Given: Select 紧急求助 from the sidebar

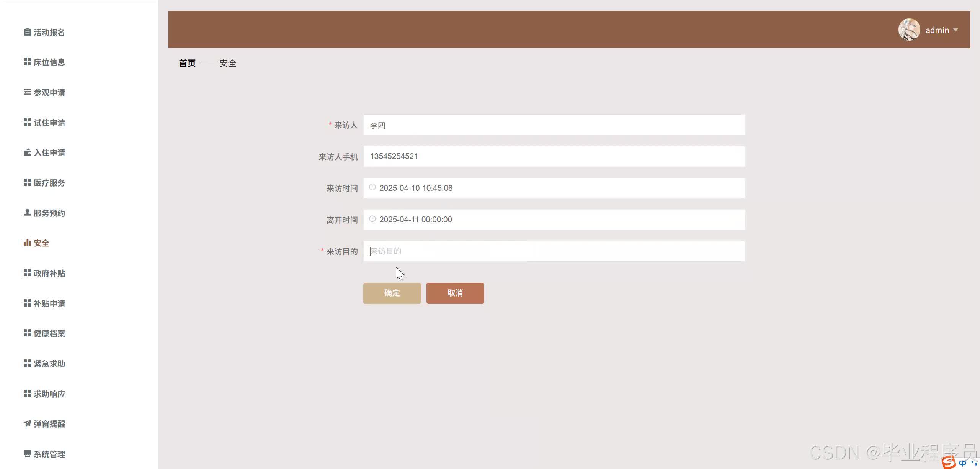Looking at the screenshot, I should (x=49, y=364).
